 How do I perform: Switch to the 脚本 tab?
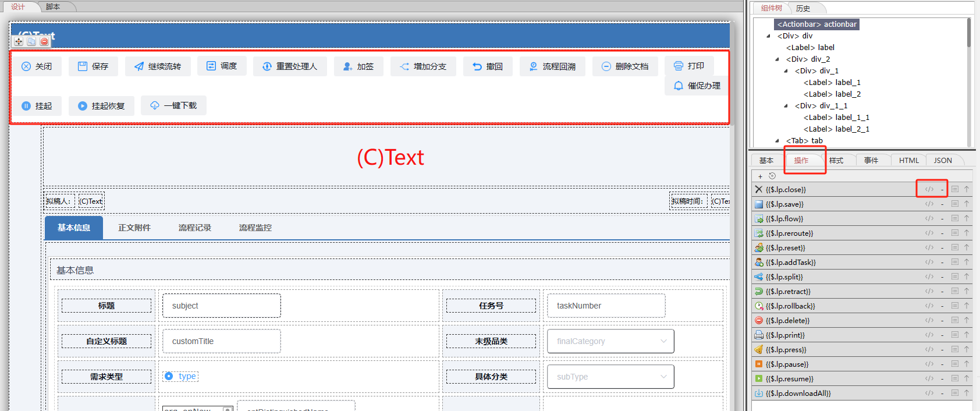click(x=53, y=6)
